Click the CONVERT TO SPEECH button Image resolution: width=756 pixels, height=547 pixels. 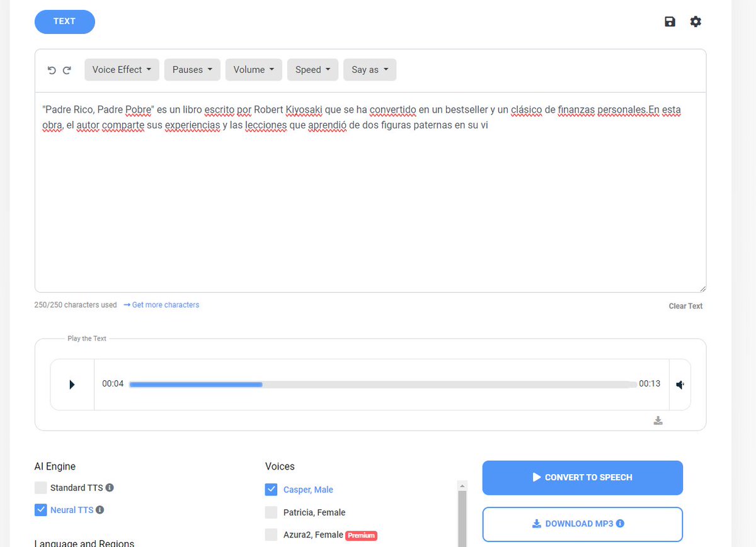(x=583, y=478)
